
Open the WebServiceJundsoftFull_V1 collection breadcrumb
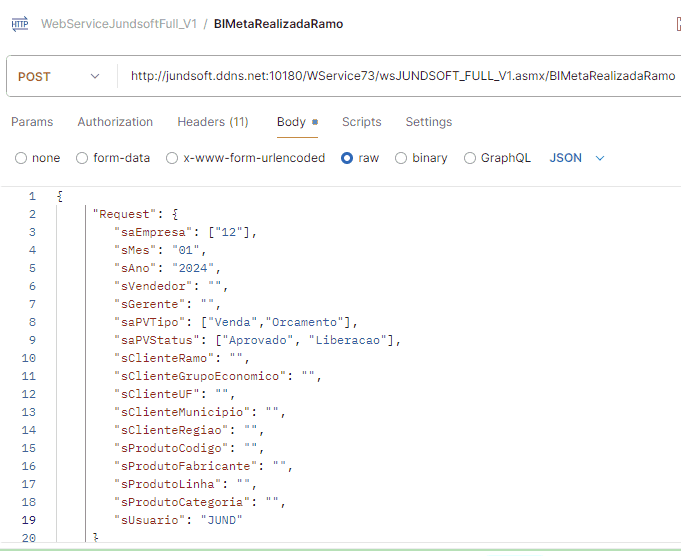(x=118, y=24)
